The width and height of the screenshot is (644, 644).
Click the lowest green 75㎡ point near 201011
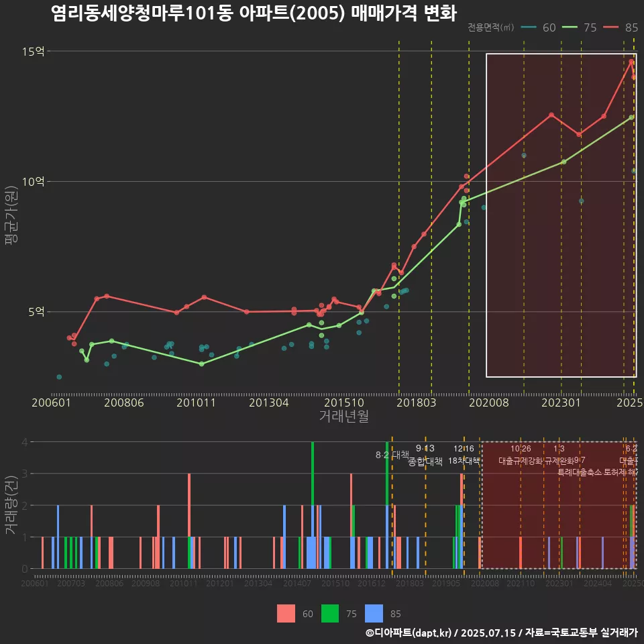(x=201, y=364)
